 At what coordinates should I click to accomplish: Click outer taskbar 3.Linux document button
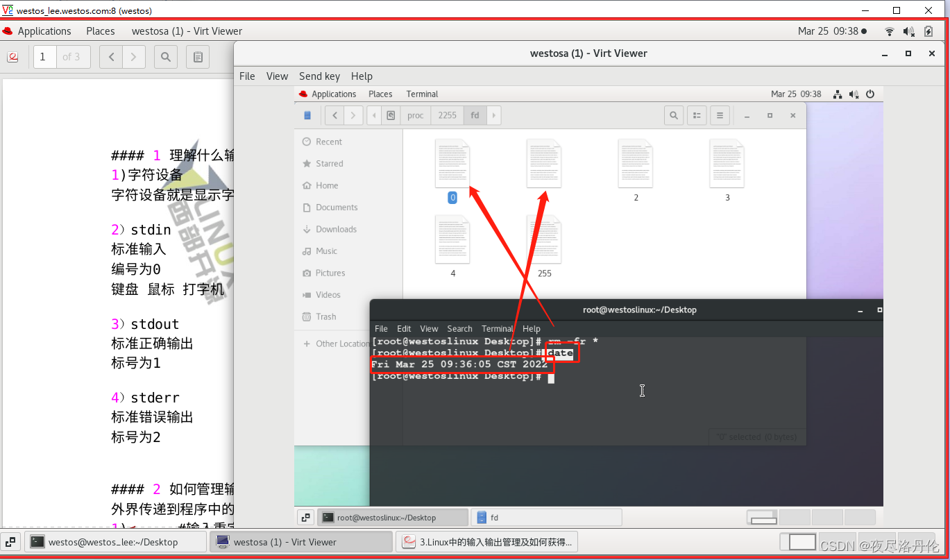[x=486, y=542]
